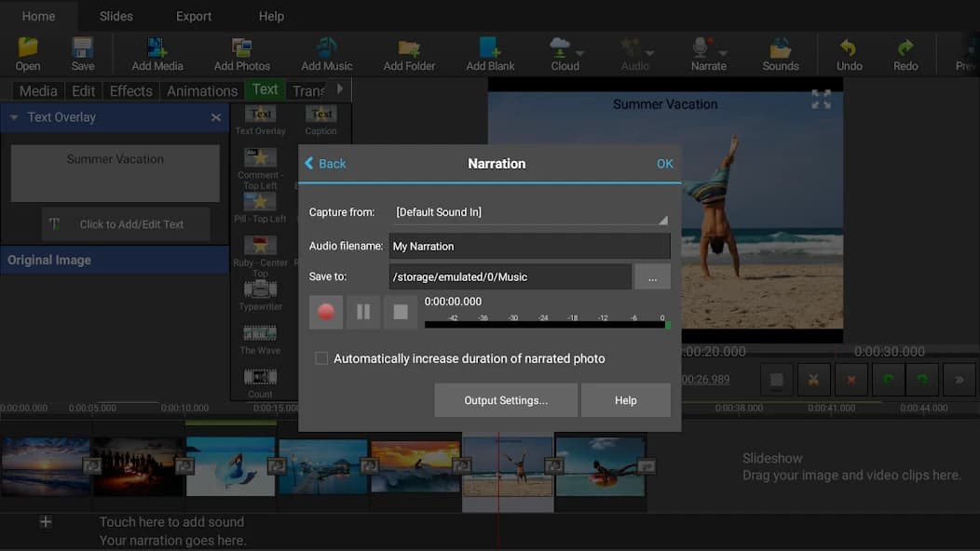This screenshot has height=551, width=980.
Task: Click the Audio filename input field
Action: tap(529, 247)
